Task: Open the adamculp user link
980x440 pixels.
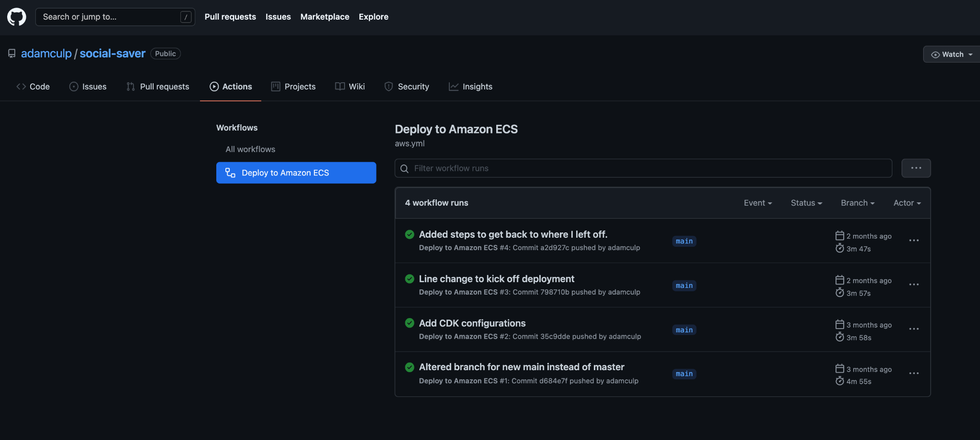Action: coord(46,54)
